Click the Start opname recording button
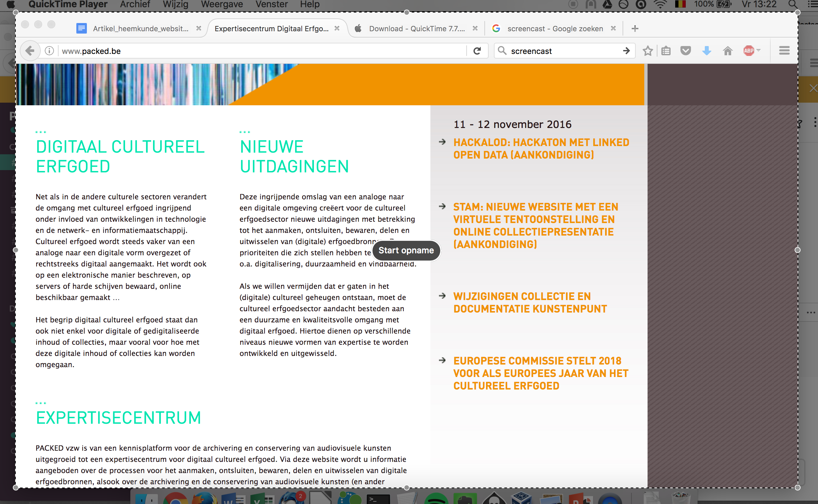This screenshot has width=818, height=504. (406, 250)
